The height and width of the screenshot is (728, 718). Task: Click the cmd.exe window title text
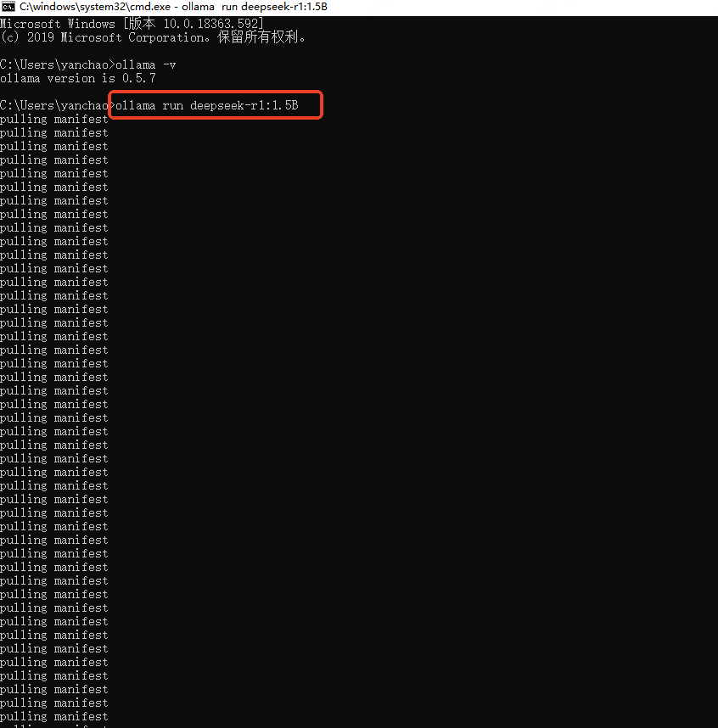point(173,7)
